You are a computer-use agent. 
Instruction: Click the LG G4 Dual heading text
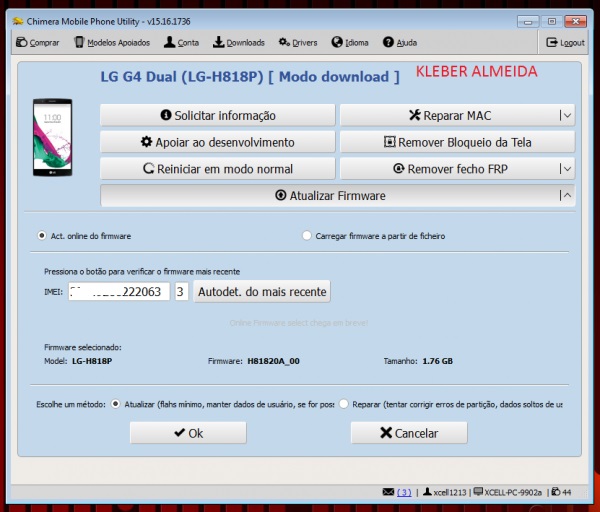click(250, 77)
